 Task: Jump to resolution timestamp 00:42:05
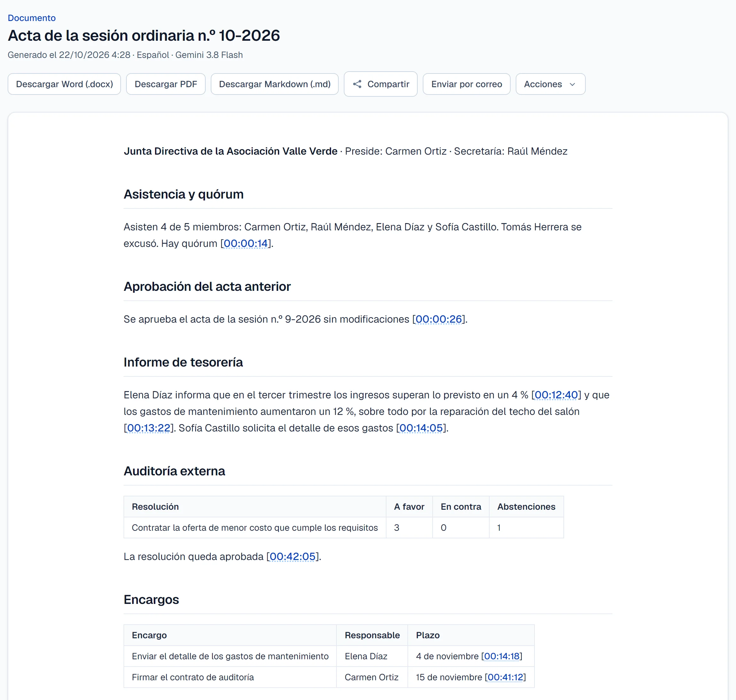293,556
